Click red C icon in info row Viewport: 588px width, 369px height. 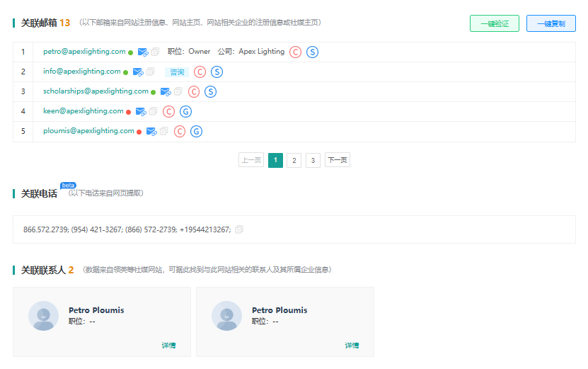(200, 72)
